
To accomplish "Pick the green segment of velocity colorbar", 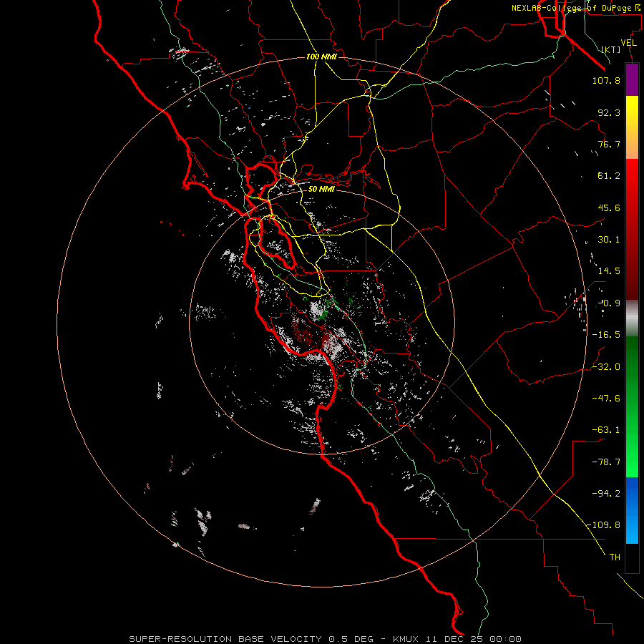I will [632, 406].
